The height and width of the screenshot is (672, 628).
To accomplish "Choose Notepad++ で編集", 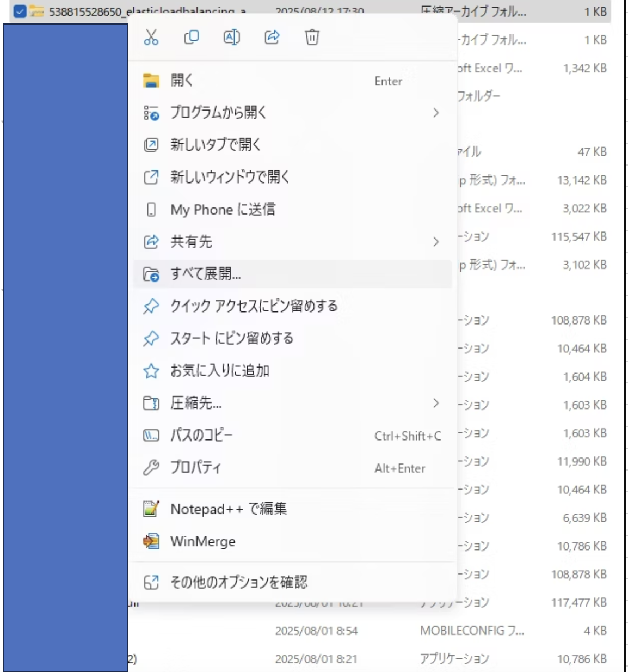I will click(x=293, y=509).
